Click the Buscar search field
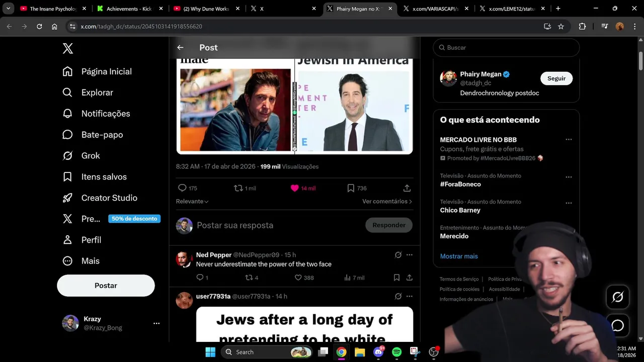This screenshot has width=644, height=362. [x=506, y=47]
